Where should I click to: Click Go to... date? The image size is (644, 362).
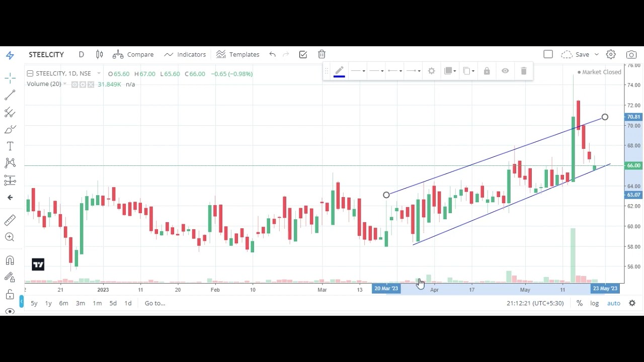(155, 303)
